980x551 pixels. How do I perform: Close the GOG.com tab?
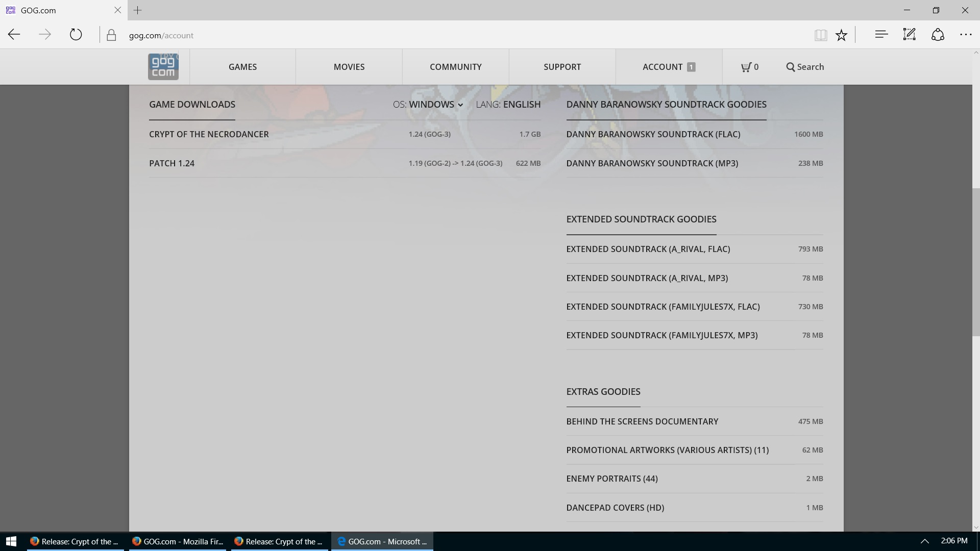(x=117, y=10)
